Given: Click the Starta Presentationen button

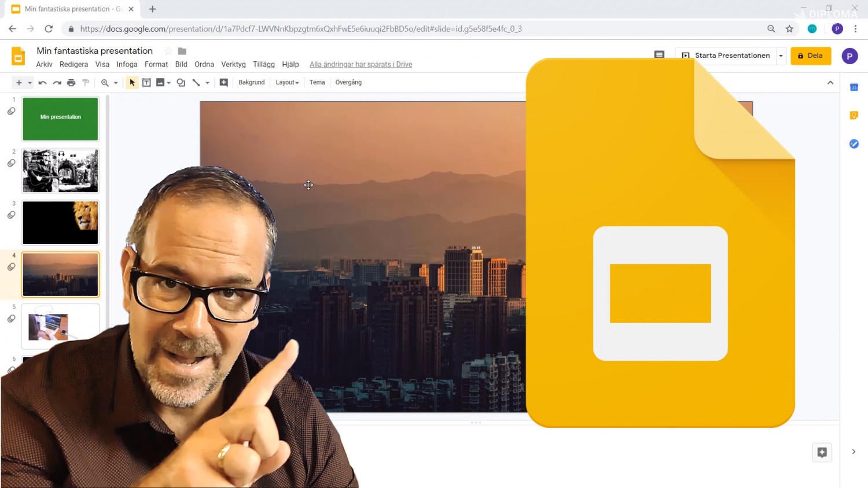Looking at the screenshot, I should tap(726, 56).
